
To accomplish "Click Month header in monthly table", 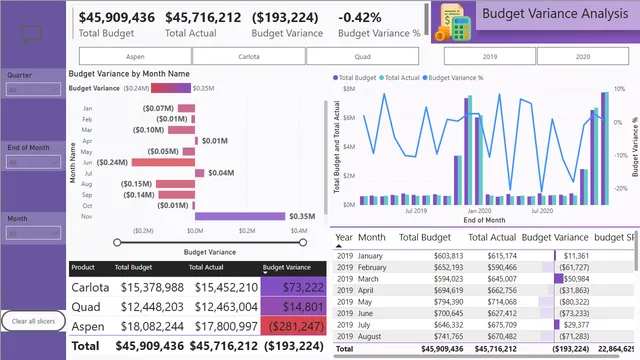I will pos(371,237).
